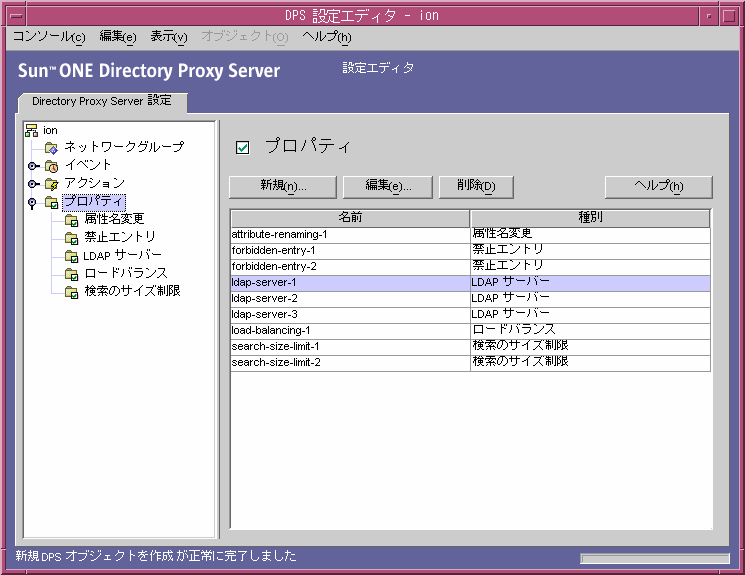Click the ion server root icon

32,130
